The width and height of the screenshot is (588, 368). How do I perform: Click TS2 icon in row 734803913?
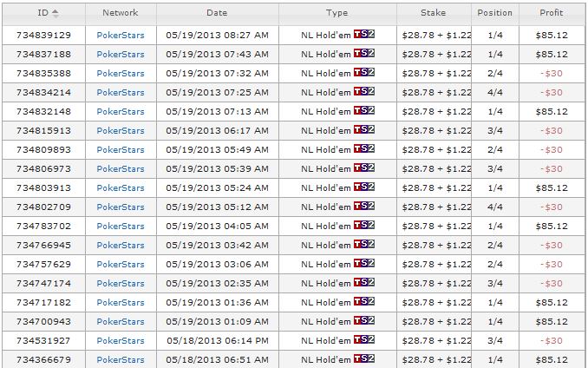click(364, 187)
